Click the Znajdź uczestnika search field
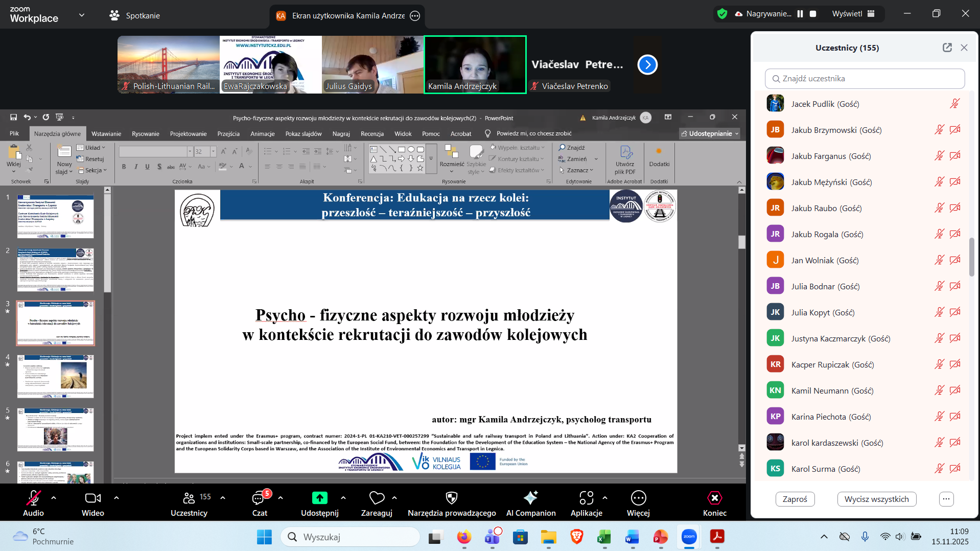The height and width of the screenshot is (551, 980). tap(865, 79)
